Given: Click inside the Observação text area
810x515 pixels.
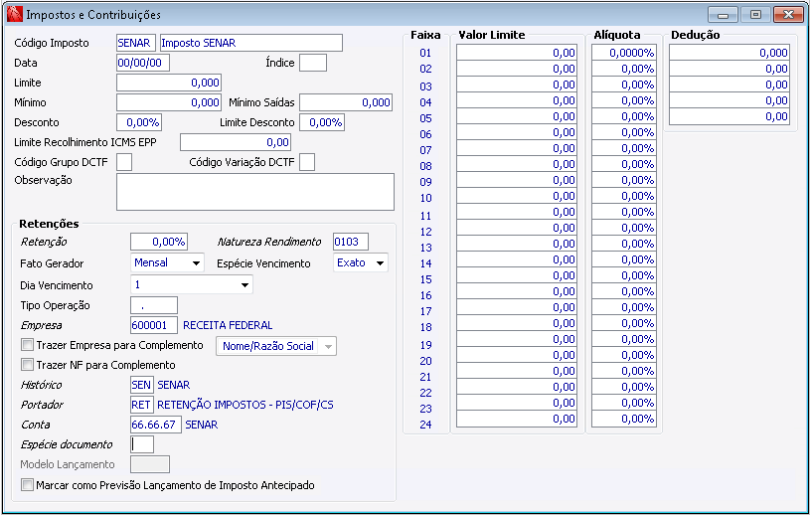Looking at the screenshot, I should [x=255, y=192].
